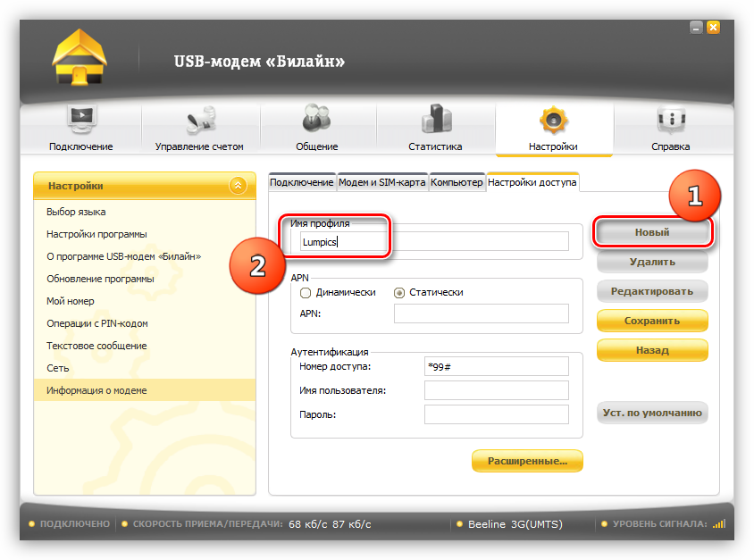This screenshot has height=560, width=754.
Task: Open the Управление счетом coins icon
Action: 201,120
